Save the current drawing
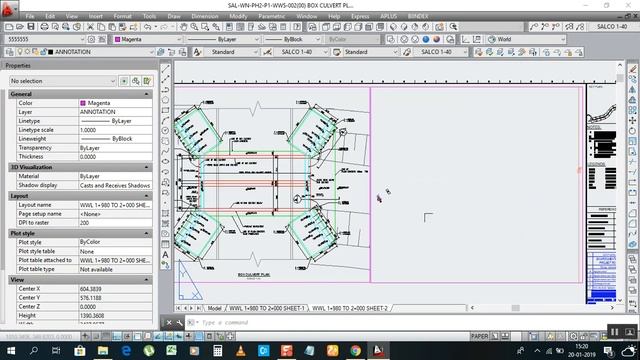Image resolution: width=640 pixels, height=360 pixels. click(31, 27)
